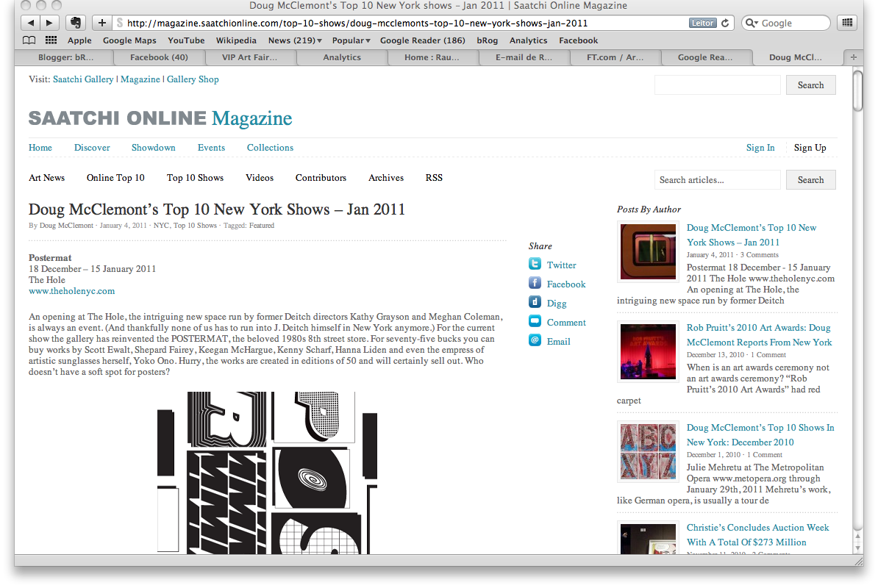Click the Saatchi Online Magazine logo
Screen dimensions: 878x588
[160, 118]
